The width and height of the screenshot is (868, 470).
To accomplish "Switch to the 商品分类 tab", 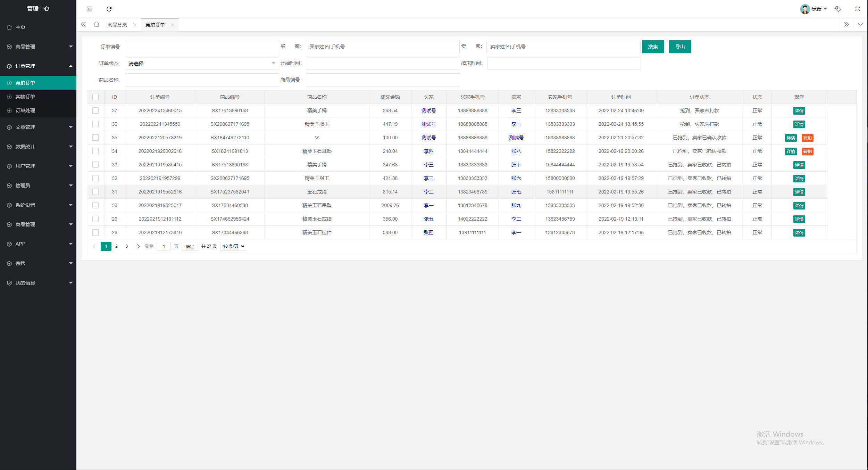I will tap(117, 25).
